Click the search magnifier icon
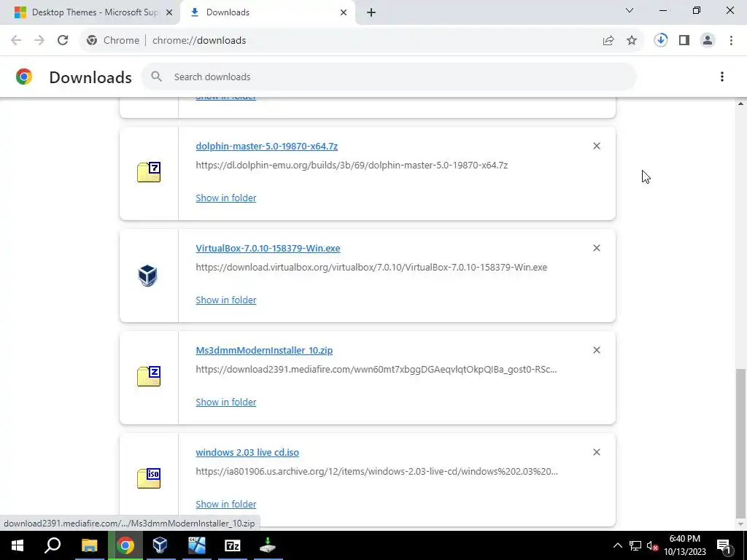 pyautogui.click(x=156, y=77)
